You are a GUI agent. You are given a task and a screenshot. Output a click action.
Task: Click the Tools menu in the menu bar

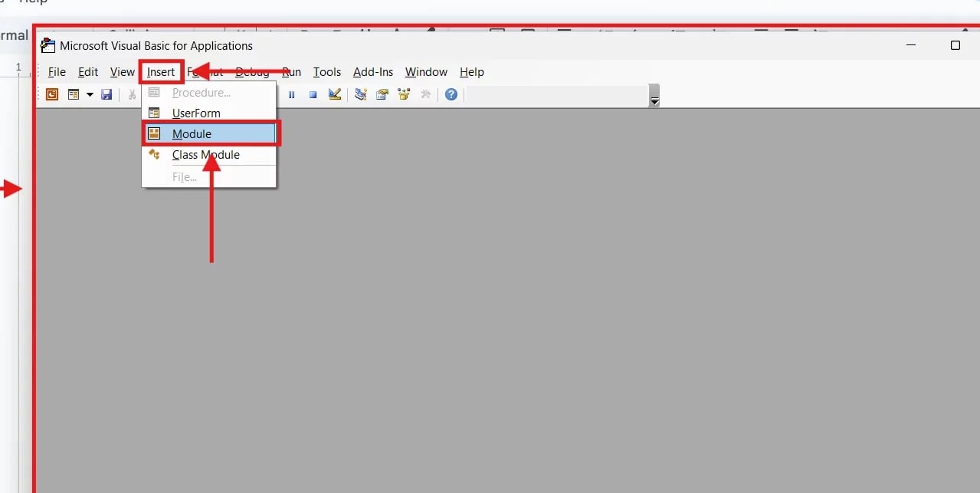[327, 71]
